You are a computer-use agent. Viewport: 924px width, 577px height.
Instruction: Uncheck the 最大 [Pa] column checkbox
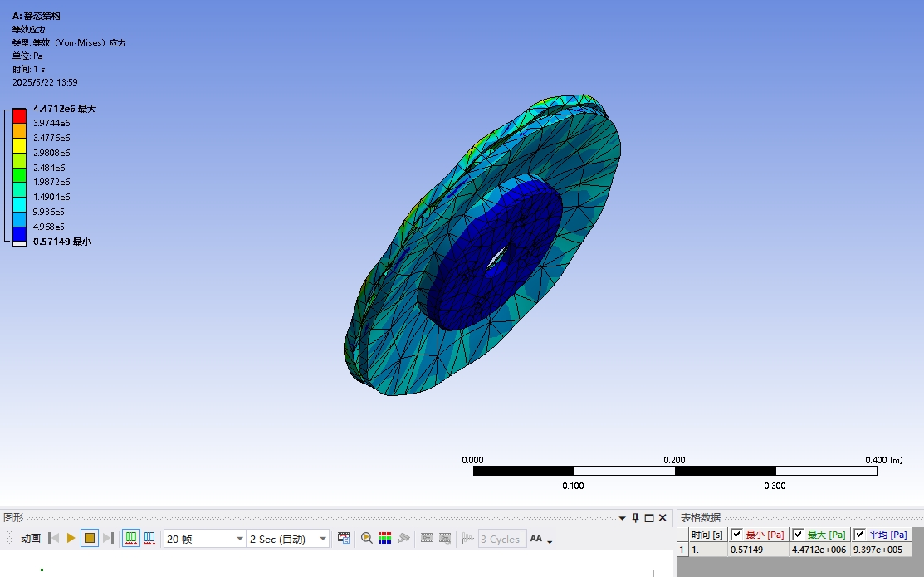coord(798,535)
